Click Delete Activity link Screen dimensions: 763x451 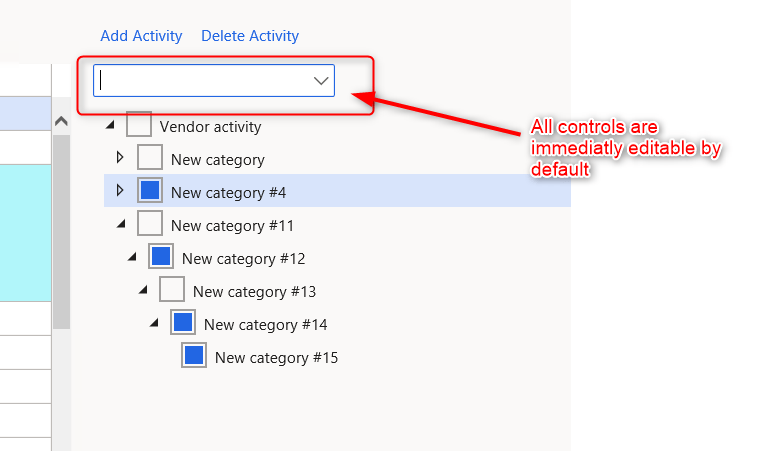(x=250, y=36)
